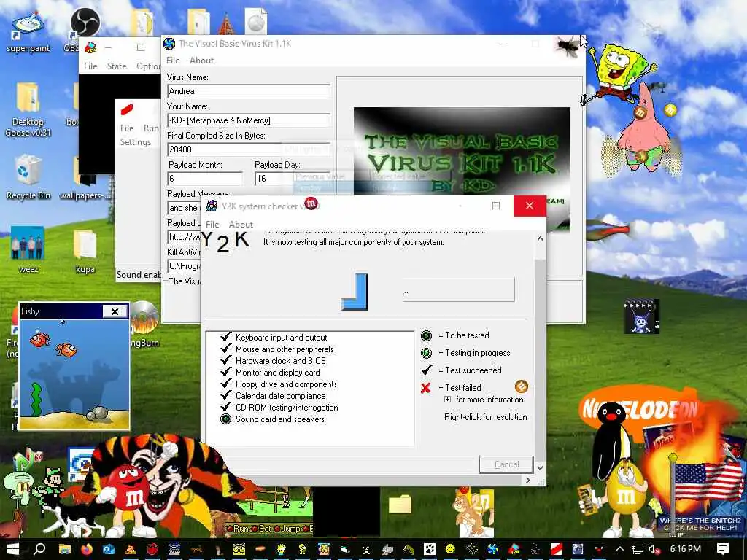
Task: Show hidden system tray icons
Action: [x=620, y=549]
